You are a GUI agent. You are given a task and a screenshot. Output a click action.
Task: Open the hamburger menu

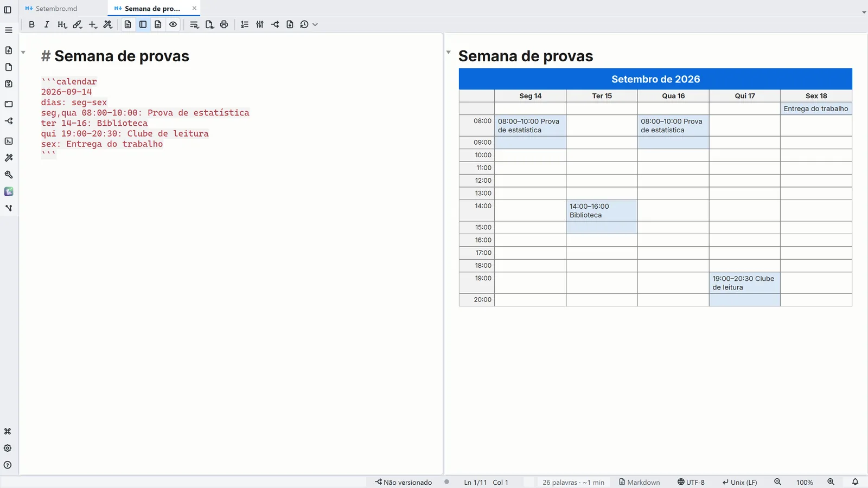(8, 30)
